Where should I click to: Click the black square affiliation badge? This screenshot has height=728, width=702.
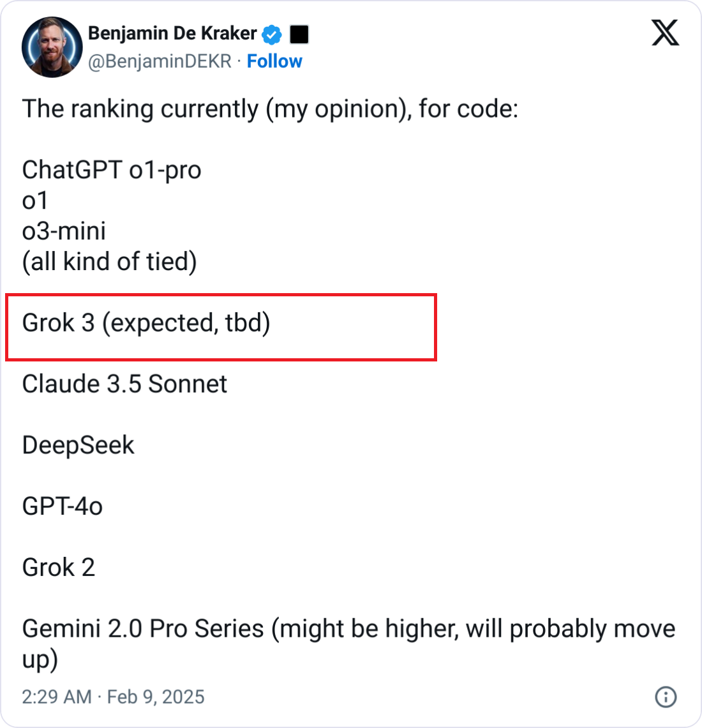pyautogui.click(x=299, y=34)
